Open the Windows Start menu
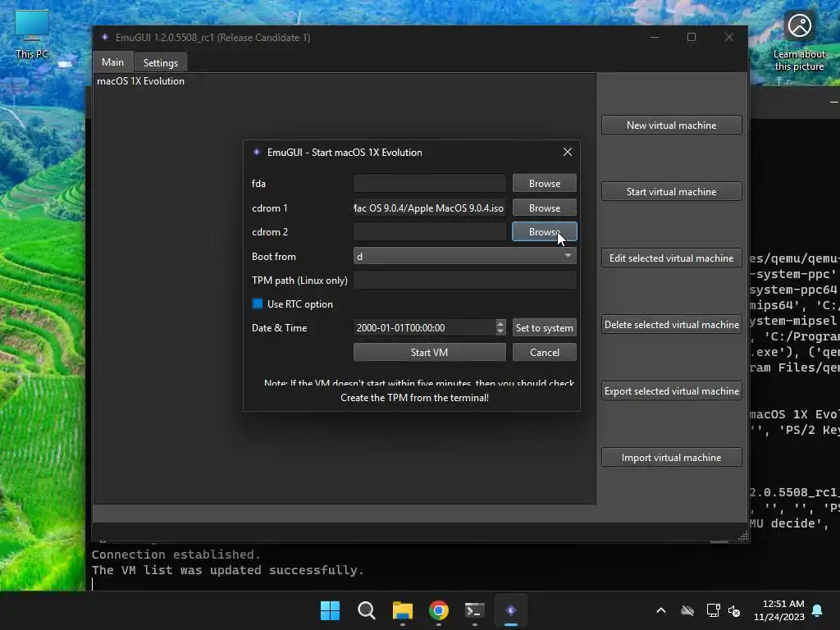The width and height of the screenshot is (840, 630). [330, 610]
